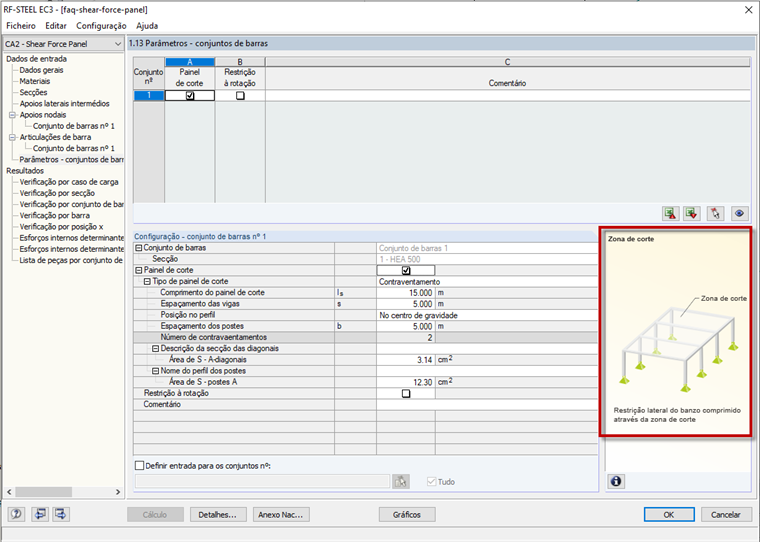Collapse the Articulações de barra tree node
Screen dimensions: 760x542
point(13,137)
